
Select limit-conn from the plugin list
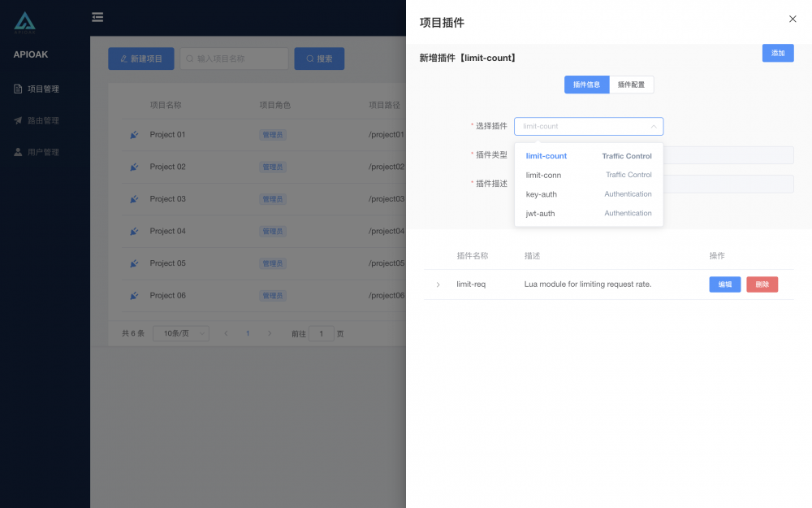pyautogui.click(x=543, y=175)
